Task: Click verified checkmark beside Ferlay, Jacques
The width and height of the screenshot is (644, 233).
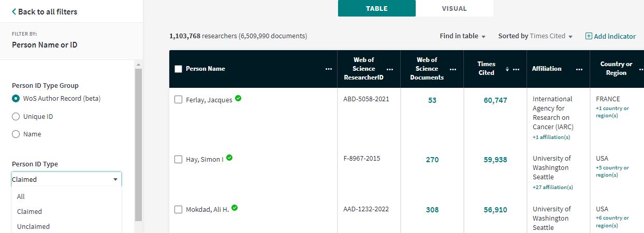Action: [238, 98]
